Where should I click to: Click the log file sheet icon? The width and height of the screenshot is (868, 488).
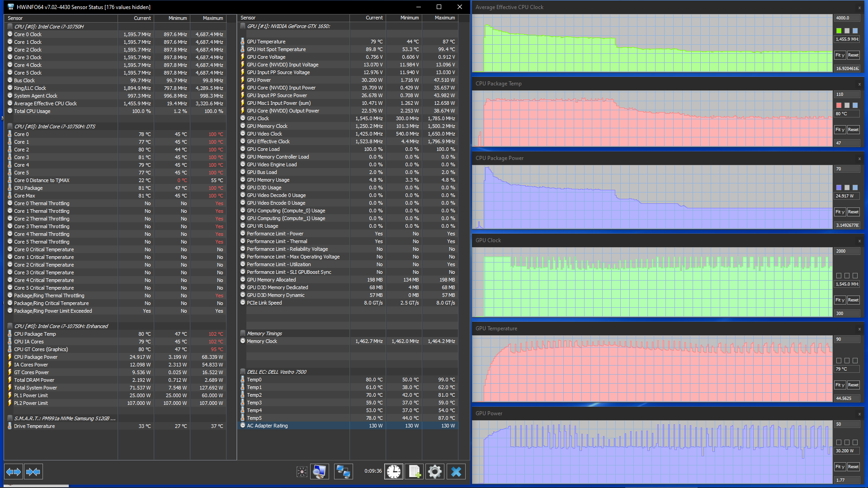415,472
